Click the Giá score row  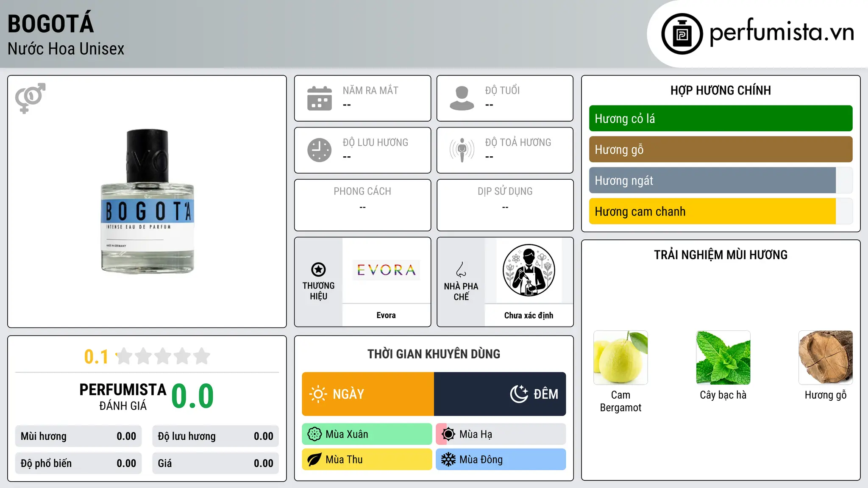pyautogui.click(x=216, y=463)
